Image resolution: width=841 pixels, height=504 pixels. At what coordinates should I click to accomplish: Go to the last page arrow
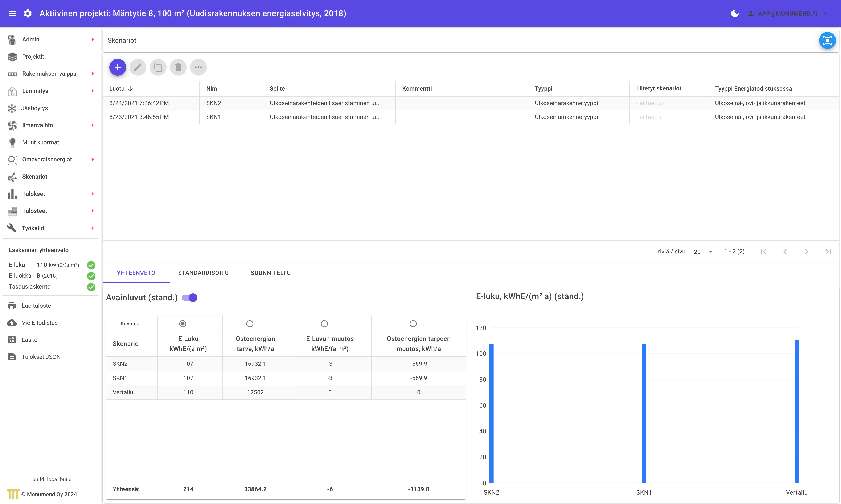[828, 252]
